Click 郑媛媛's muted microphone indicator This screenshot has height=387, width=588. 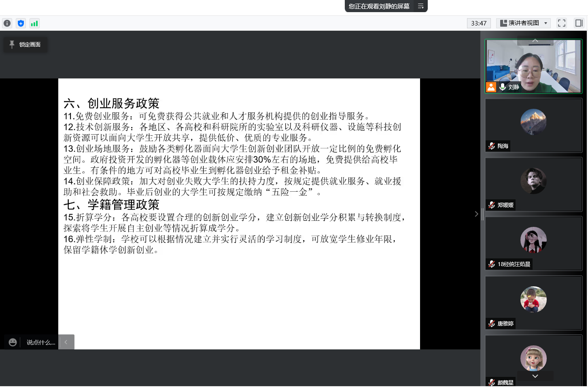[x=492, y=205]
